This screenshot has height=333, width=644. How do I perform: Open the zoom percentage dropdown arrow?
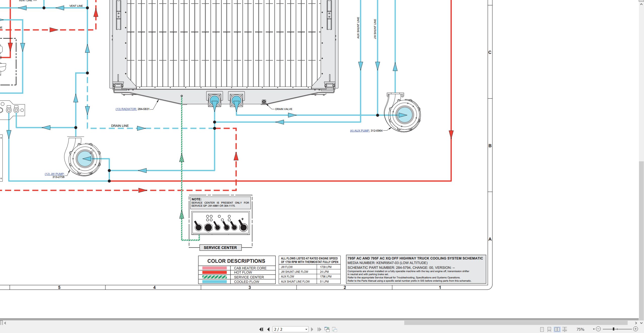point(594,329)
